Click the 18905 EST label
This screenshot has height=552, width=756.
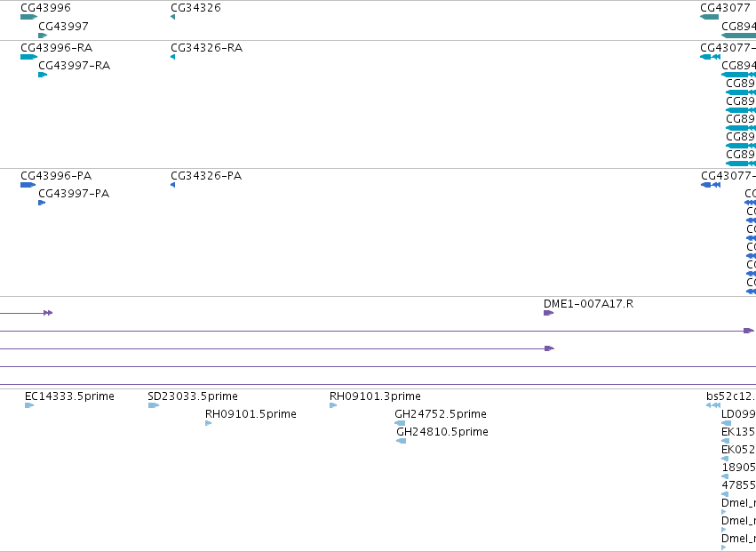[x=738, y=467]
